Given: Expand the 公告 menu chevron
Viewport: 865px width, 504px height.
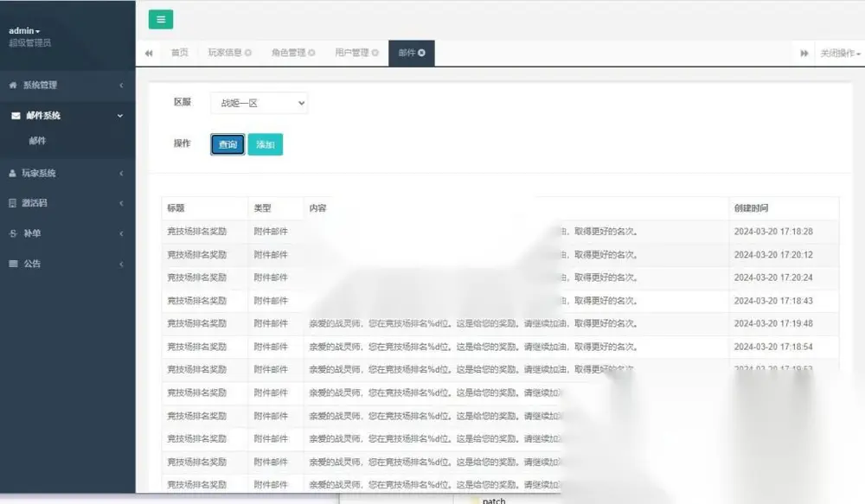Looking at the screenshot, I should click(x=121, y=264).
